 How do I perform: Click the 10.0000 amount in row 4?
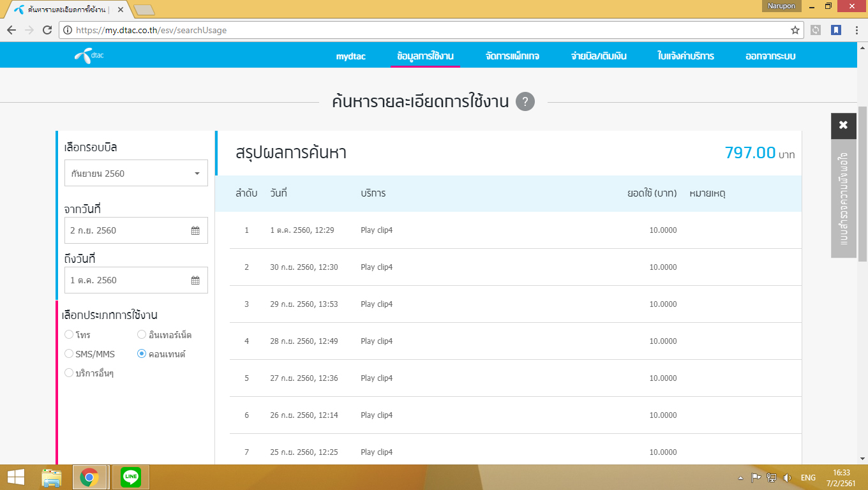point(663,341)
